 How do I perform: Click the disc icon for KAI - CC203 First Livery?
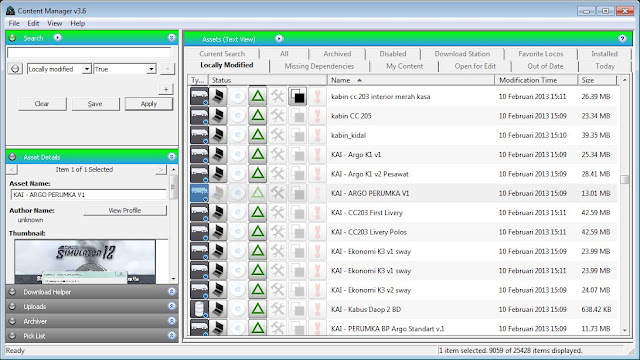[238, 213]
